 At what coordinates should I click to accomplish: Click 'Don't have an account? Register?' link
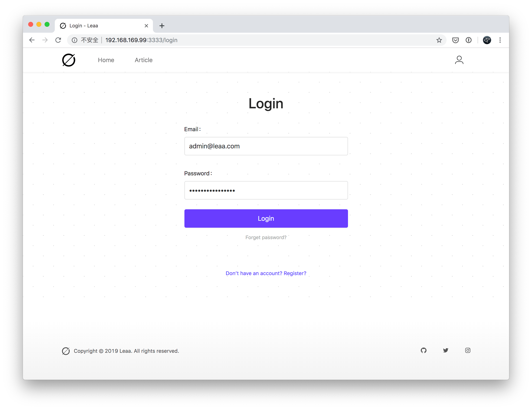point(266,273)
